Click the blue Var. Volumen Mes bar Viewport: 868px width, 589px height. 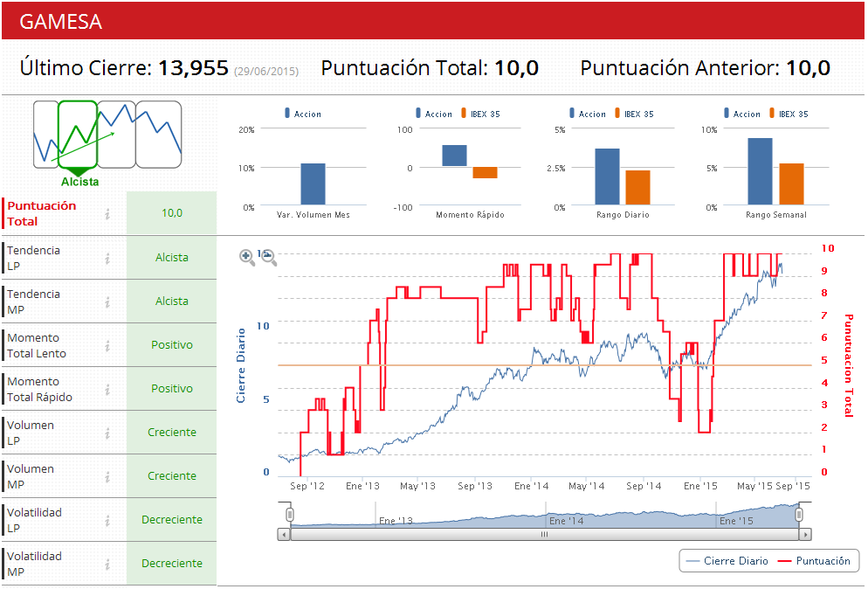(x=313, y=184)
